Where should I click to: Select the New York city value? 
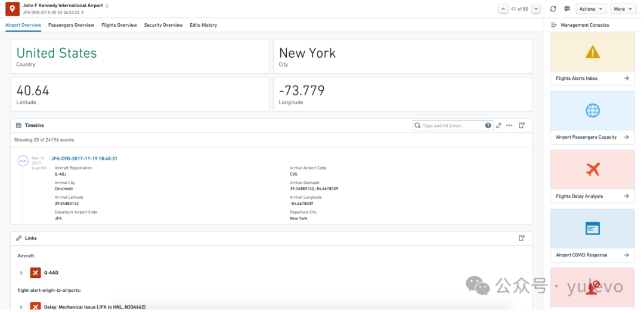click(x=307, y=54)
